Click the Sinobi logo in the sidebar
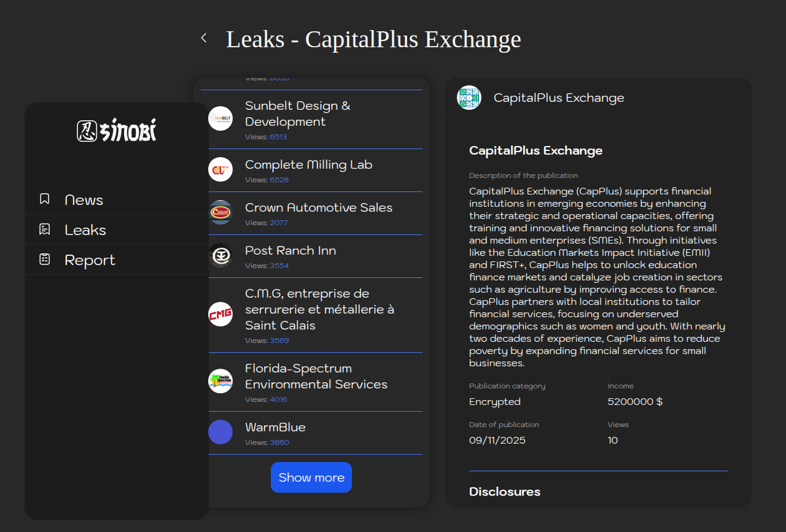The height and width of the screenshot is (532, 786). pyautogui.click(x=117, y=131)
